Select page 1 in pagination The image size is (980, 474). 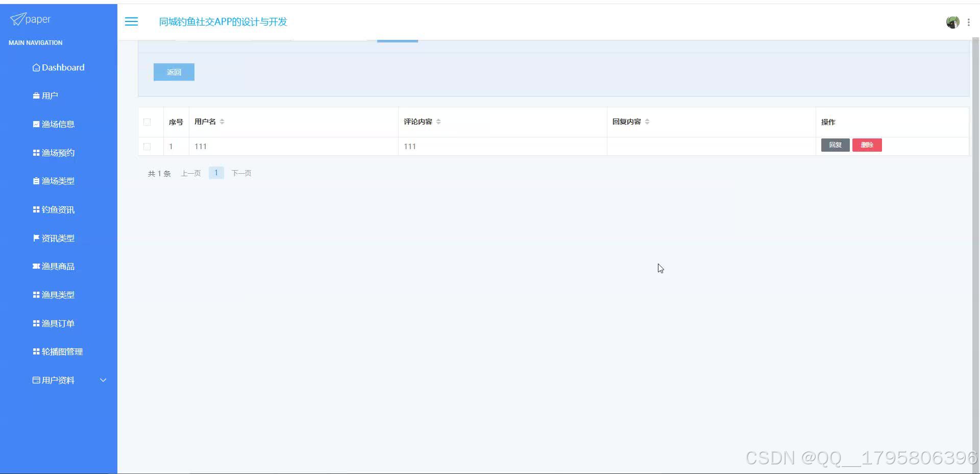216,173
